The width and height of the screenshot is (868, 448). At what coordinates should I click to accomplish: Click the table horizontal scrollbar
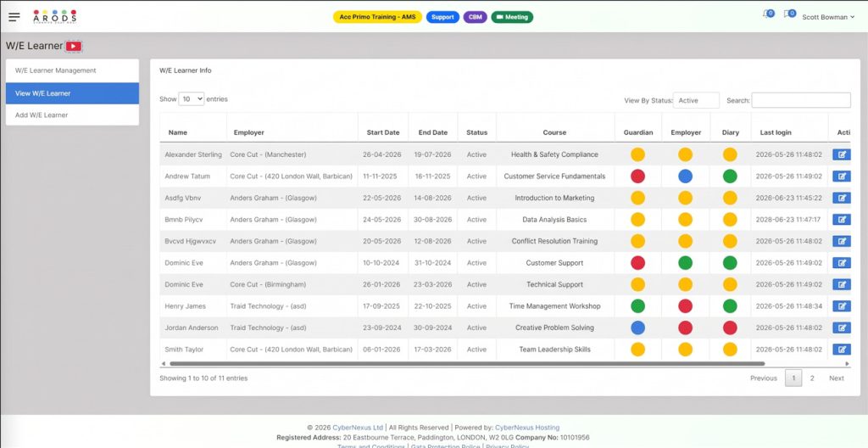pyautogui.click(x=467, y=364)
